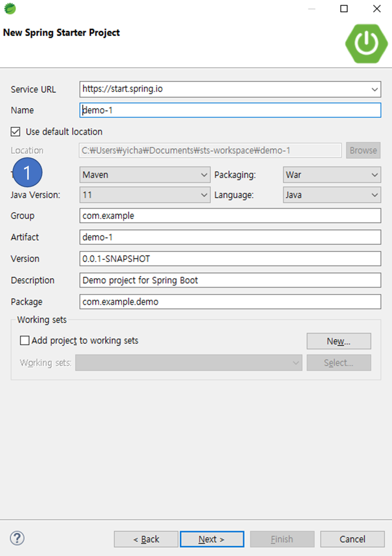Click the Next button
Viewport: 392px width, 556px height.
coord(212,539)
